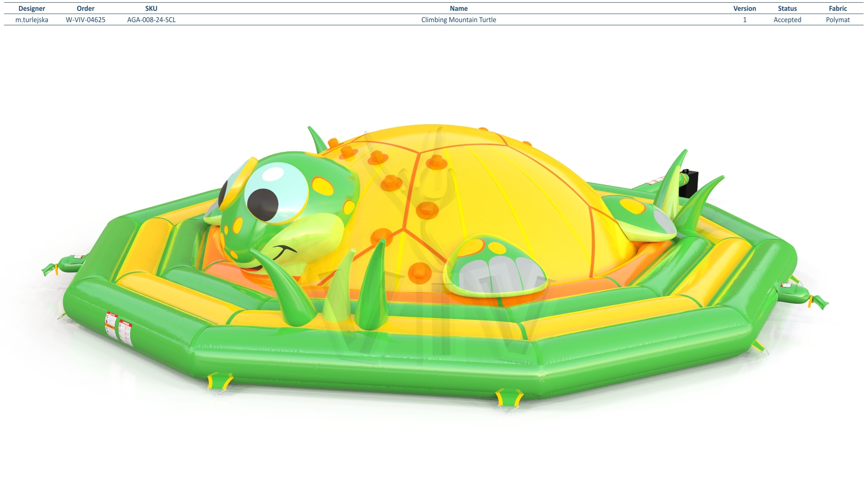Click the Designer column header
This screenshot has height=488, width=868.
click(32, 9)
